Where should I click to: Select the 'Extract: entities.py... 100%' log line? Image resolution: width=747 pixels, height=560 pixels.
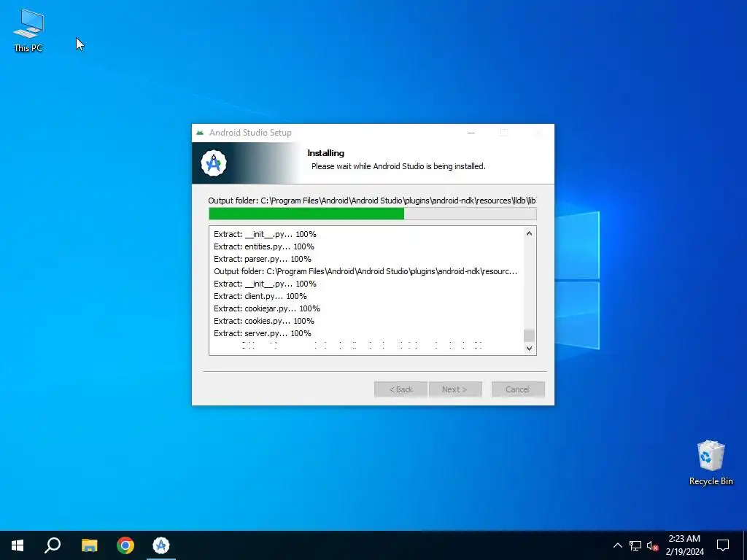click(264, 246)
